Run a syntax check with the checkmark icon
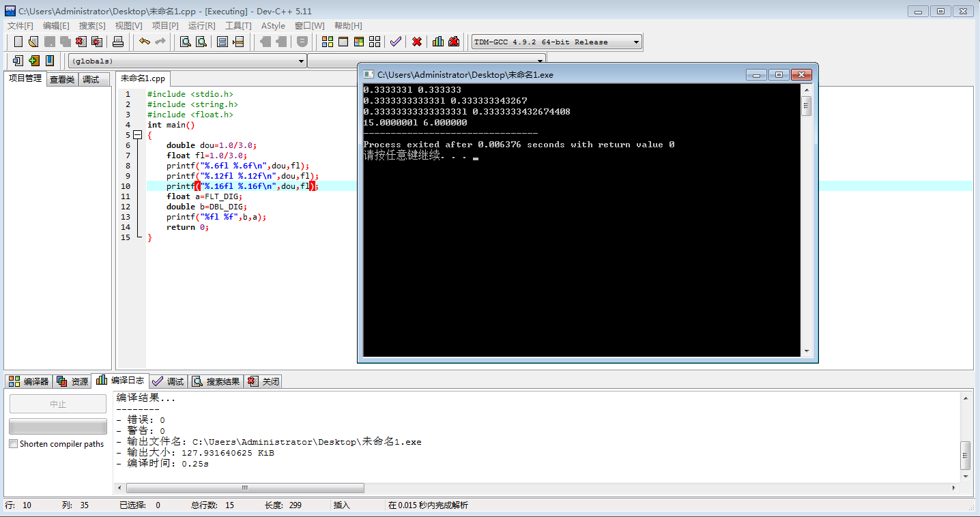Image resolution: width=980 pixels, height=517 pixels. tap(395, 42)
